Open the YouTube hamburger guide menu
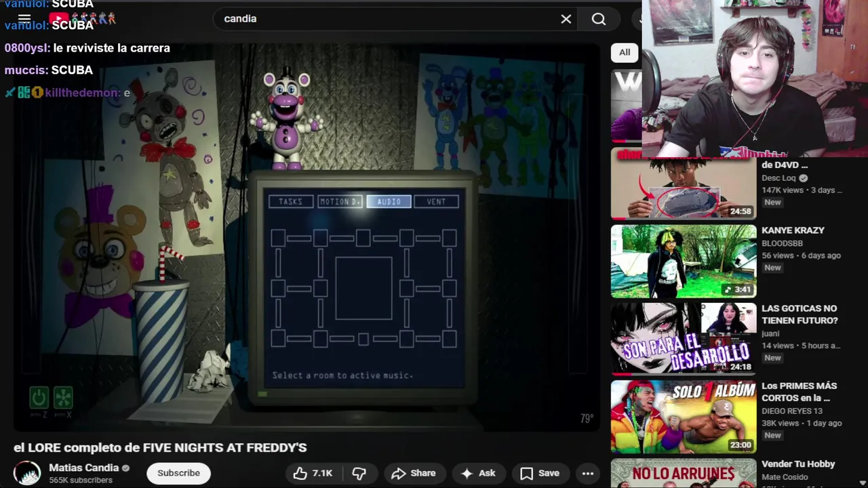 (x=24, y=19)
